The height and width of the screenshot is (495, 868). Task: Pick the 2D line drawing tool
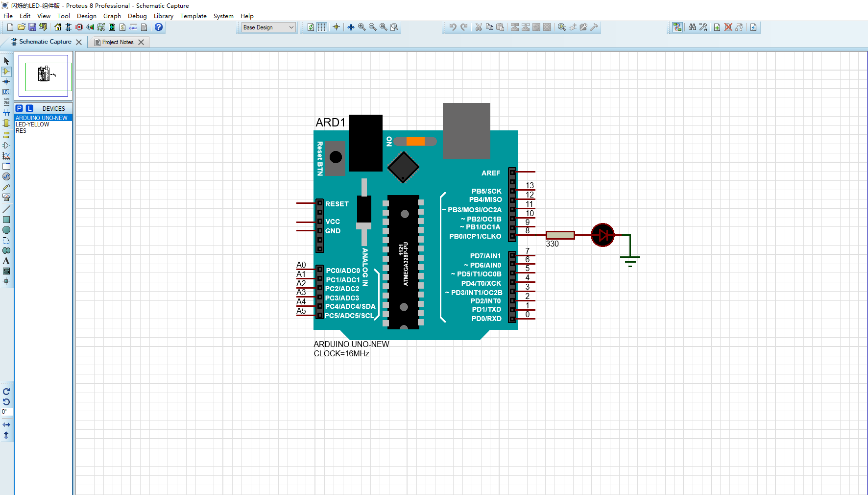point(6,209)
